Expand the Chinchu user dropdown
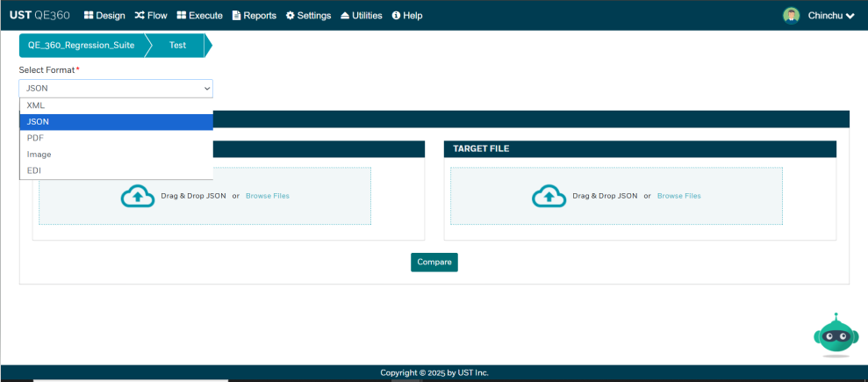This screenshot has height=382, width=868. (831, 15)
